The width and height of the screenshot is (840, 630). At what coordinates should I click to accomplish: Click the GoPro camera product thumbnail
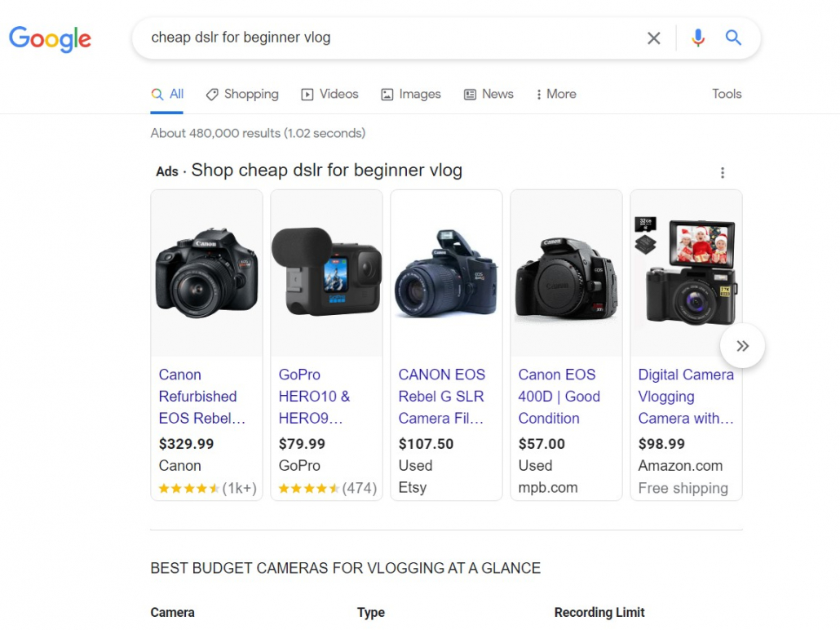327,273
